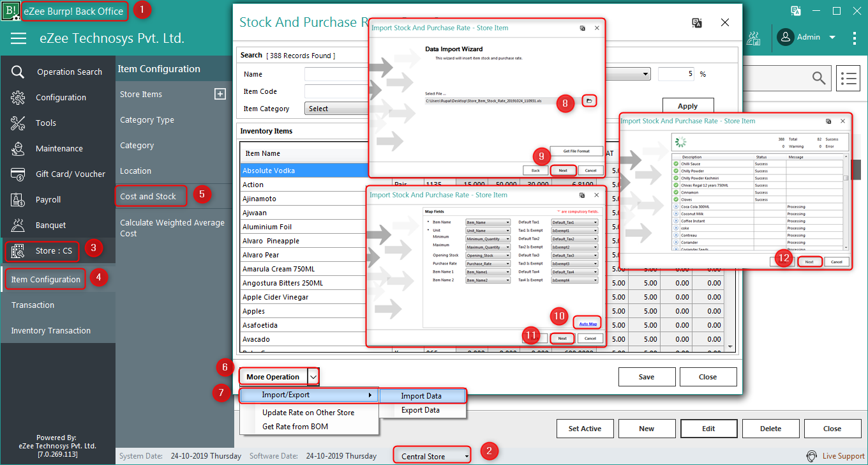Click the Admin user avatar icon

(x=785, y=38)
